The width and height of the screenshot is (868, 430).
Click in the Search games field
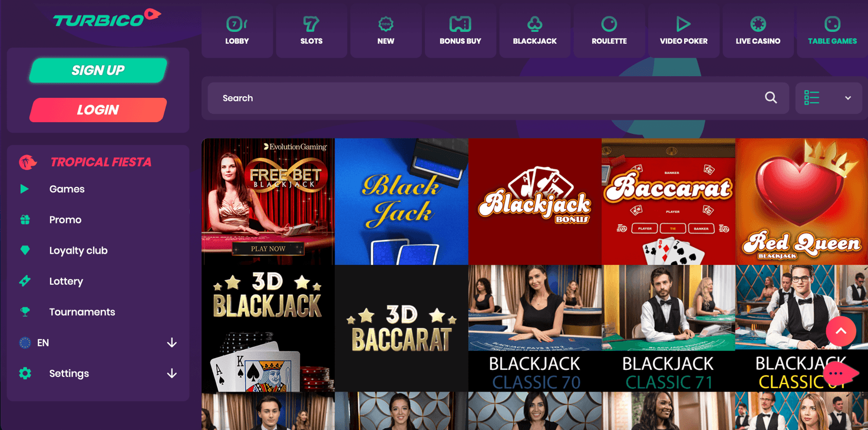point(498,98)
